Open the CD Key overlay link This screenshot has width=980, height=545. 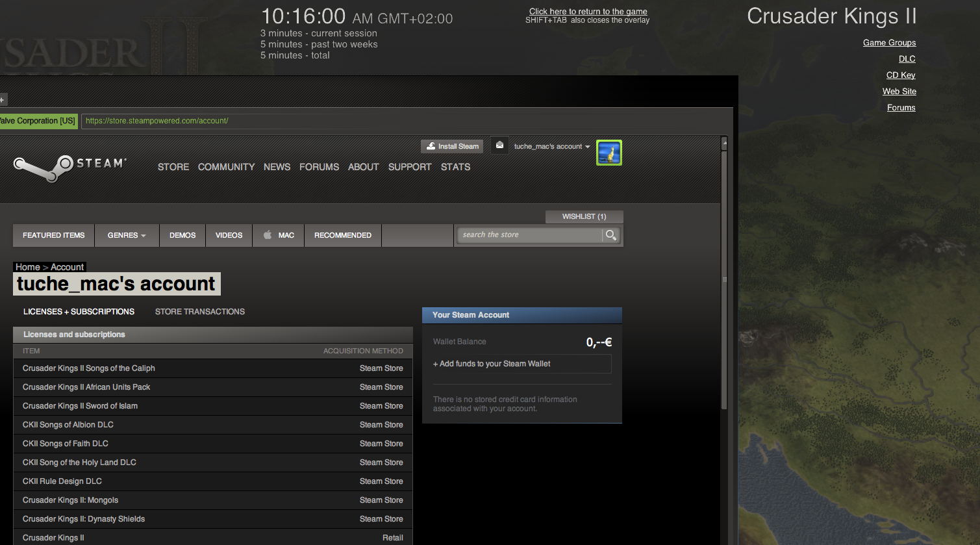tap(901, 75)
